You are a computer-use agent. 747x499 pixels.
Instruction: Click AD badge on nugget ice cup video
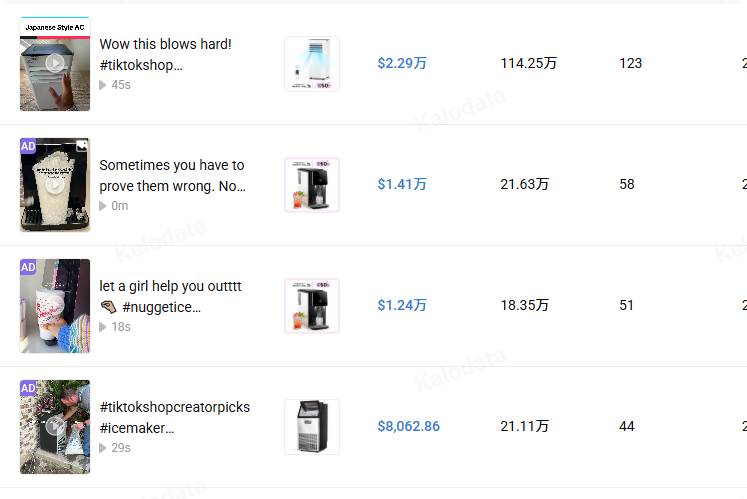[x=28, y=146]
